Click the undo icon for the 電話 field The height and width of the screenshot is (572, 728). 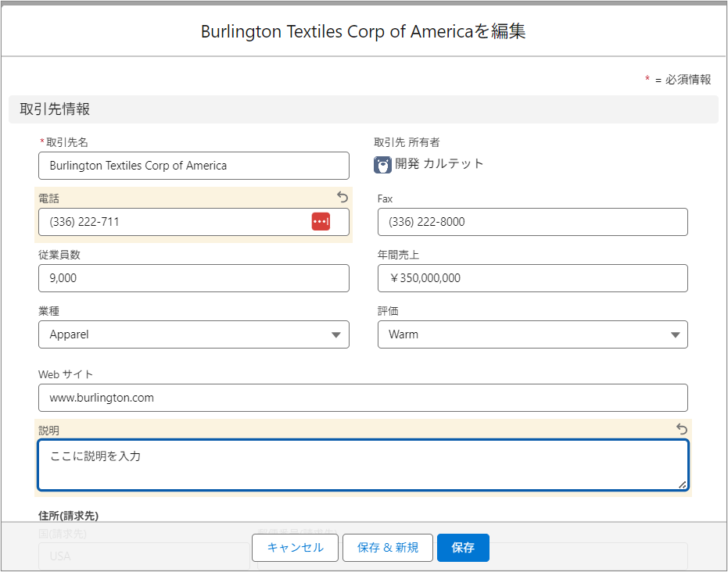[342, 197]
